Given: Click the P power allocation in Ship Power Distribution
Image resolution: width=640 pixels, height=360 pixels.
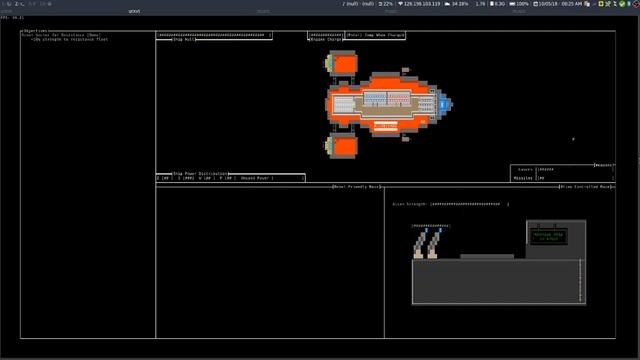Looking at the screenshot, I should click(x=228, y=178).
